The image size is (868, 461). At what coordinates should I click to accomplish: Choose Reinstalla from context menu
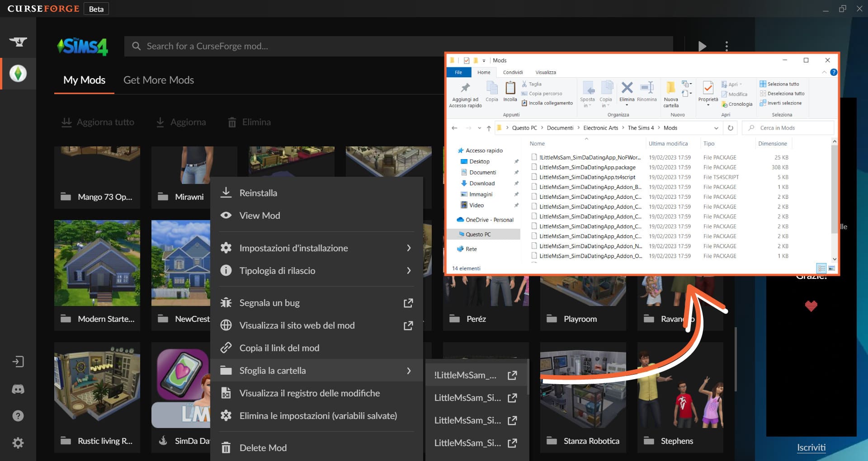click(316, 193)
